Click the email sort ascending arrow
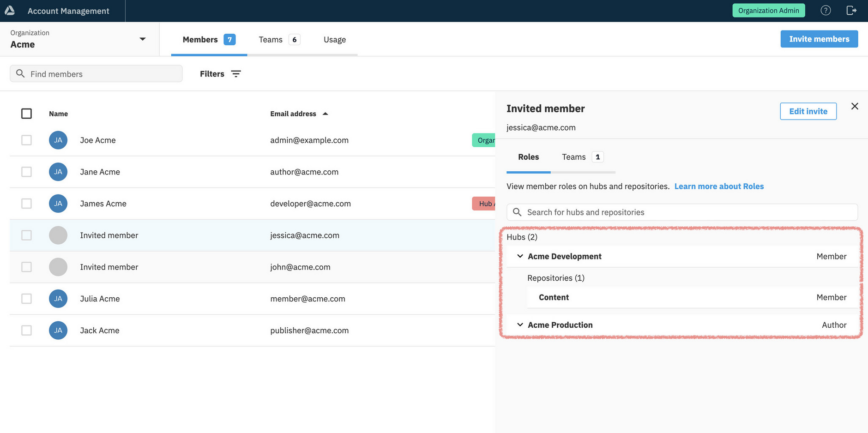 (325, 114)
